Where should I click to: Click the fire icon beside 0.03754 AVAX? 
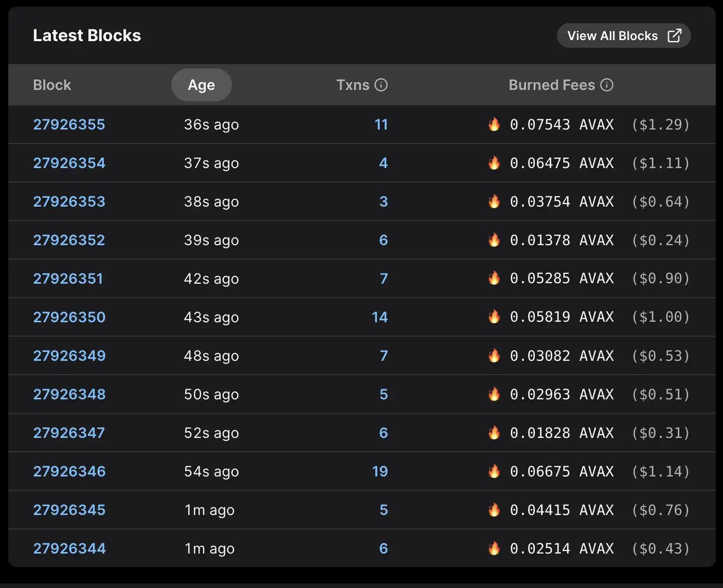coord(494,201)
